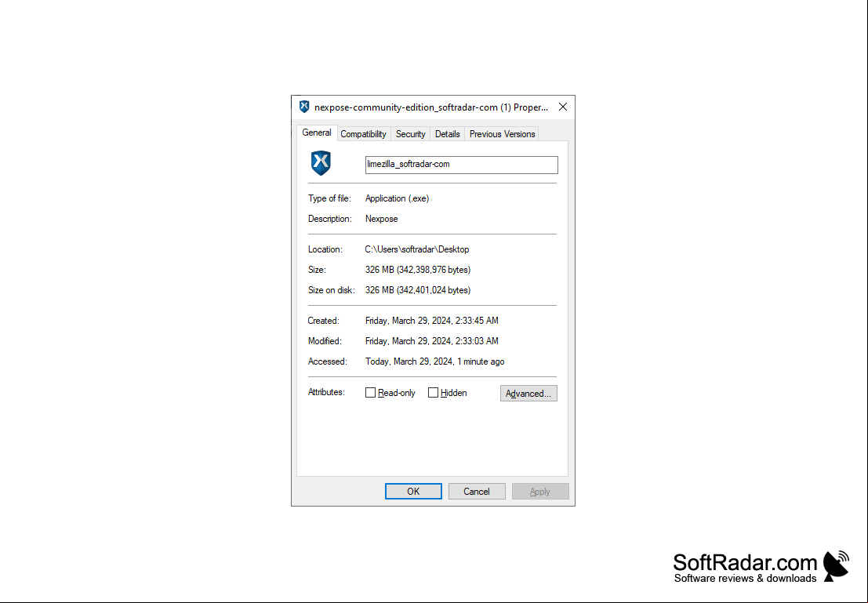Image resolution: width=868 pixels, height=603 pixels.
Task: Click the Modified date 2:33:03 AM
Action: [x=432, y=341]
